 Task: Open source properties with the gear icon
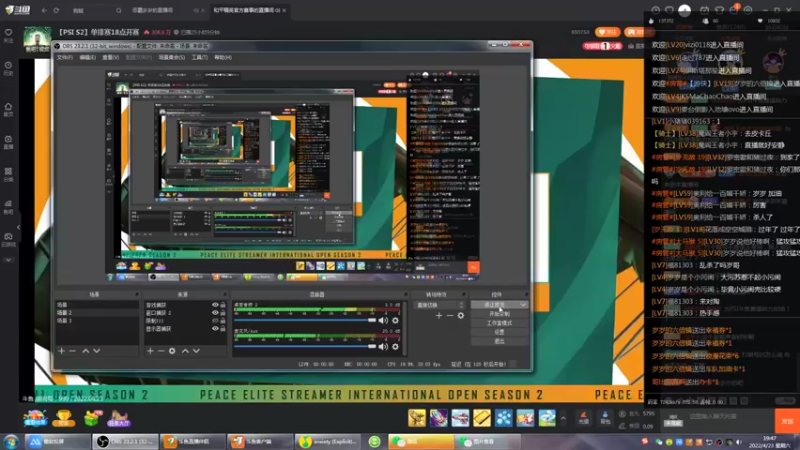click(x=172, y=351)
